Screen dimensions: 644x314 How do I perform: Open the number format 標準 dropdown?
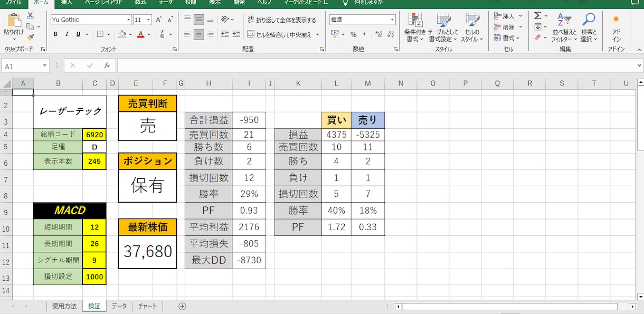click(392, 20)
